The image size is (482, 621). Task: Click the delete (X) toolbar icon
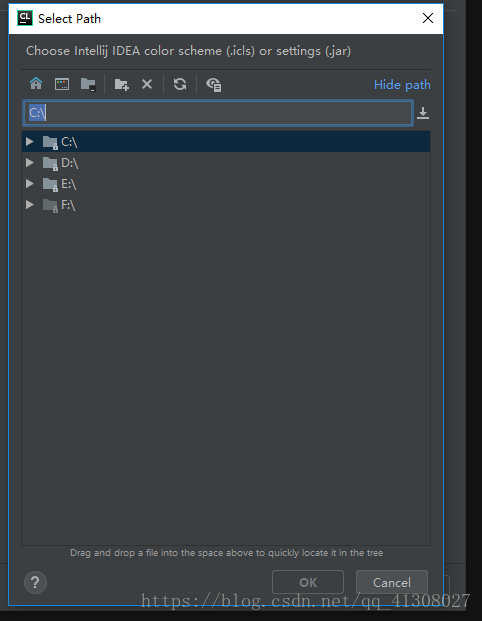pyautogui.click(x=147, y=84)
